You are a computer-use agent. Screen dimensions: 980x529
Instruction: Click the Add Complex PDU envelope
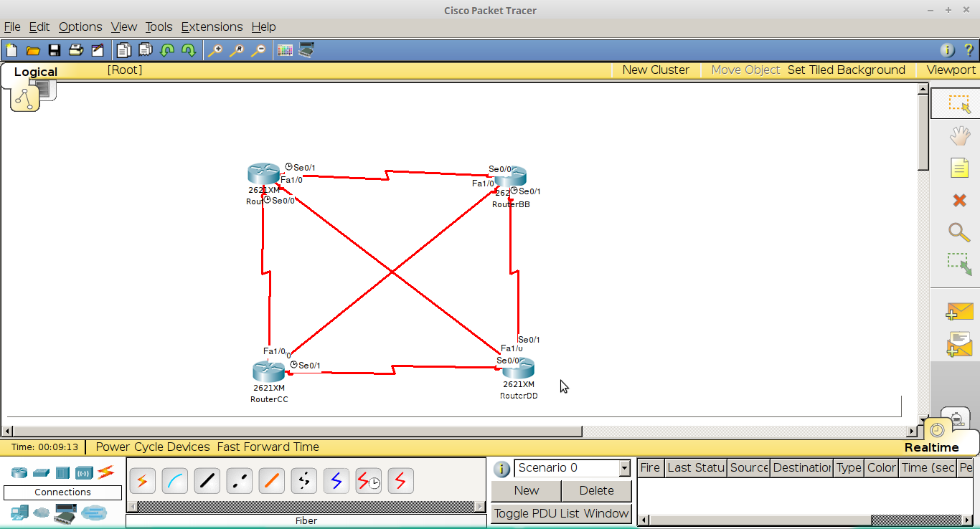pos(959,344)
